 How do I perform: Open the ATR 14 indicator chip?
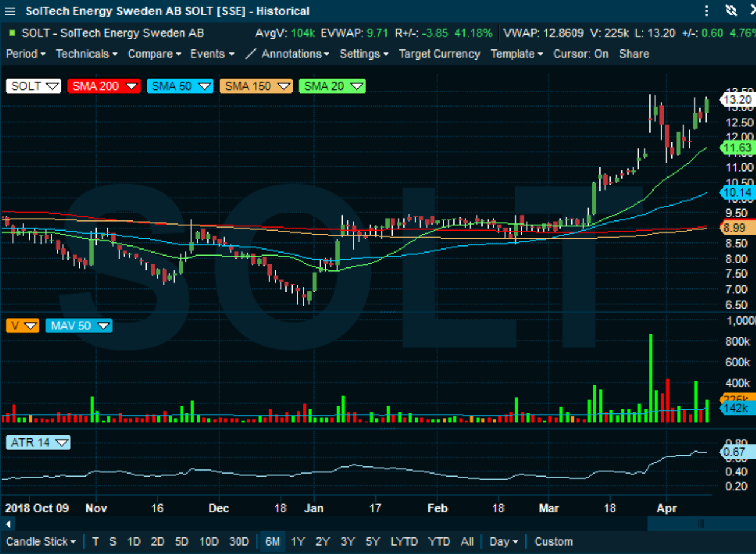38,443
